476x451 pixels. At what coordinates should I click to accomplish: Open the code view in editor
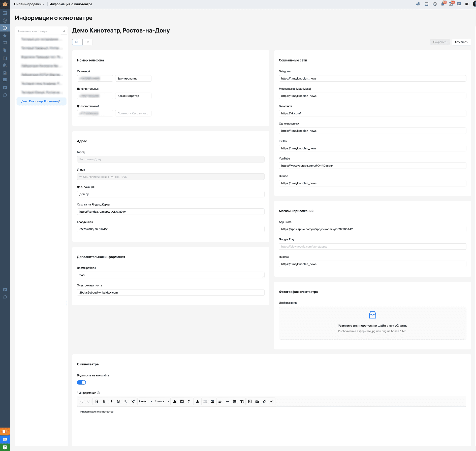272,401
